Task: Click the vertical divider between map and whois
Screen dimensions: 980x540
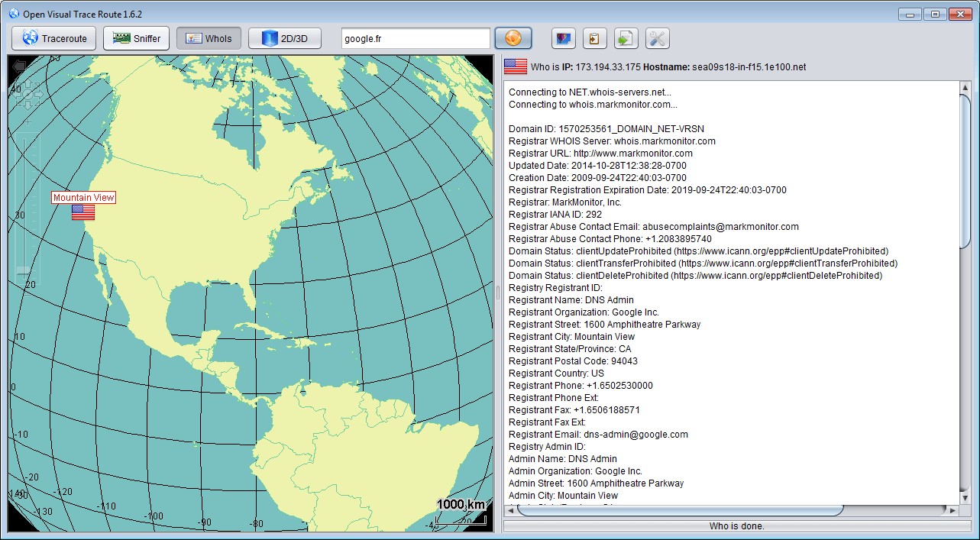Action: click(498, 293)
